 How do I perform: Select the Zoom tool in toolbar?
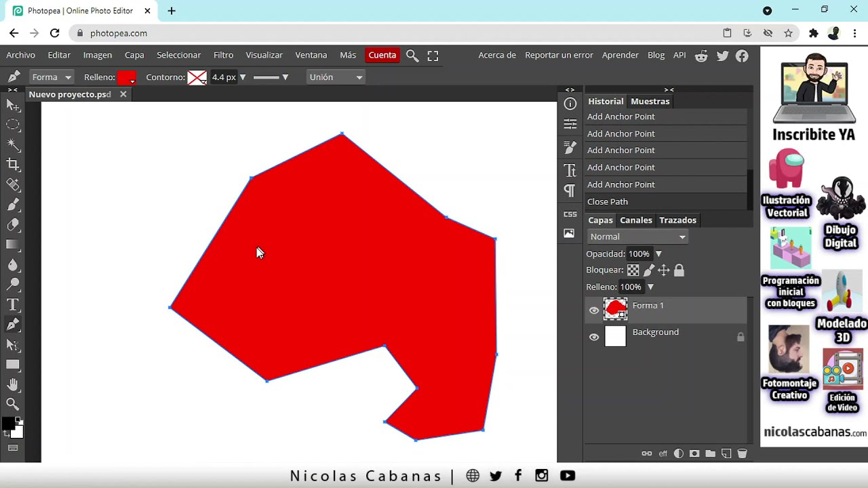point(13,404)
